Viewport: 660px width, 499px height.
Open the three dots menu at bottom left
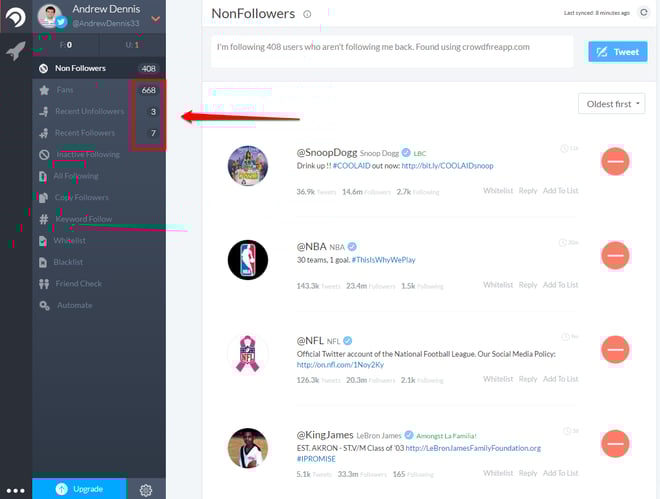[x=16, y=491]
